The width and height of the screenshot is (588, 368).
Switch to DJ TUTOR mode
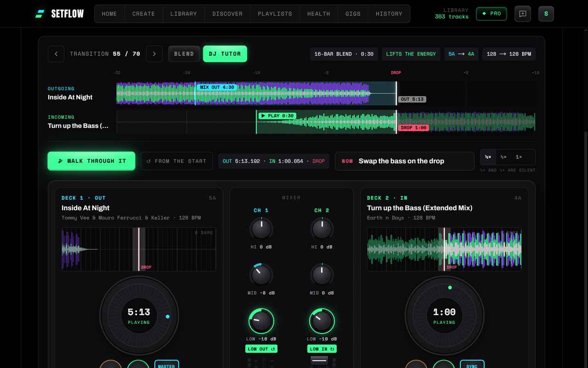[225, 54]
